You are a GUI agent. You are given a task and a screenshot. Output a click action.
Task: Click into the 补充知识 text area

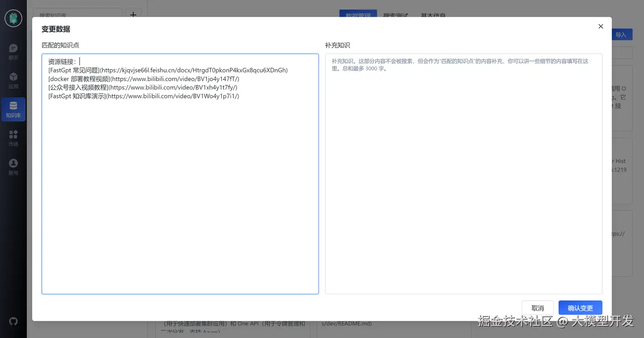(x=463, y=174)
